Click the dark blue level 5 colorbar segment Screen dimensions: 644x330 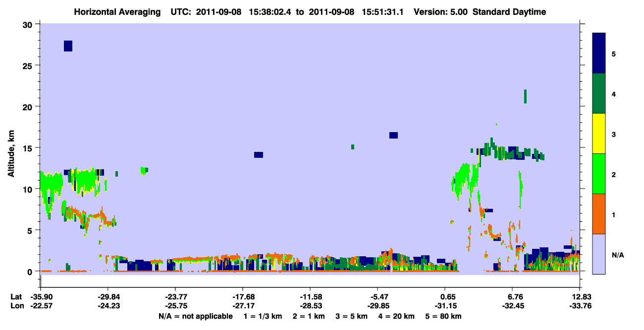599,53
